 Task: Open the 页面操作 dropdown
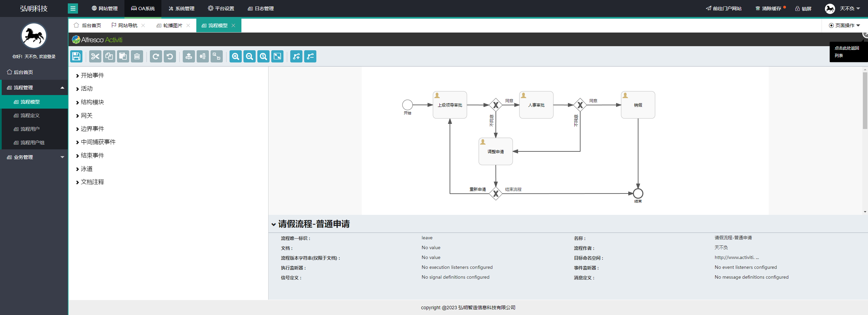click(845, 25)
